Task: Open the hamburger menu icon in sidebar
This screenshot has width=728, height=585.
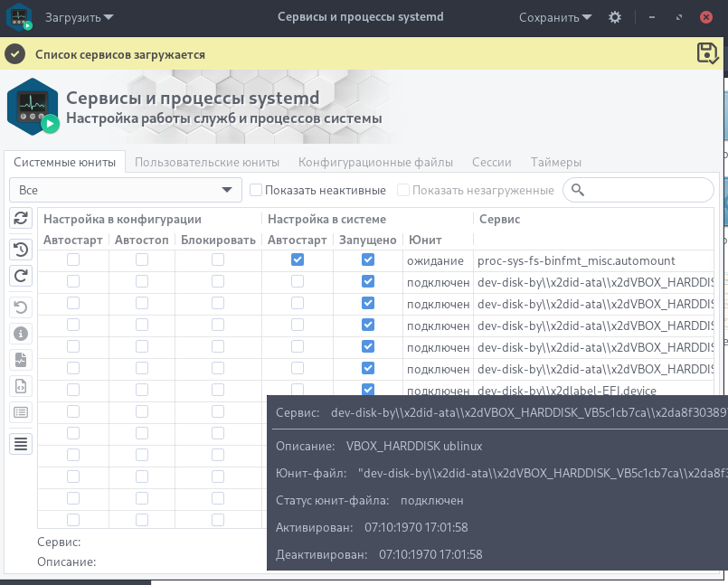Action: [x=21, y=443]
